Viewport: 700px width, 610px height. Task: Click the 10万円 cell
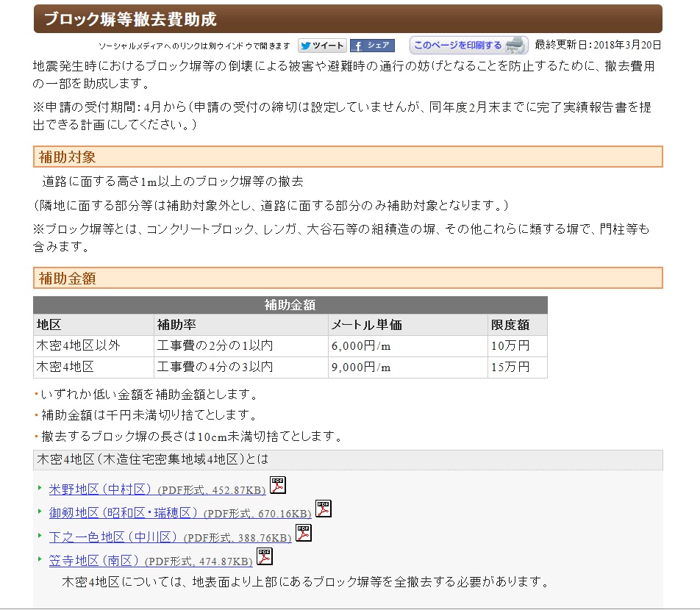tap(518, 346)
